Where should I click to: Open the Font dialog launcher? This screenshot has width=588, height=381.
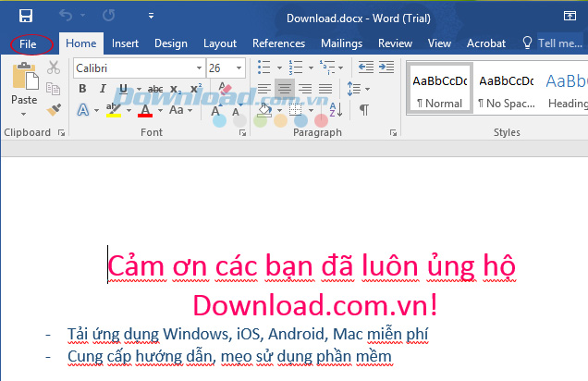coord(242,133)
